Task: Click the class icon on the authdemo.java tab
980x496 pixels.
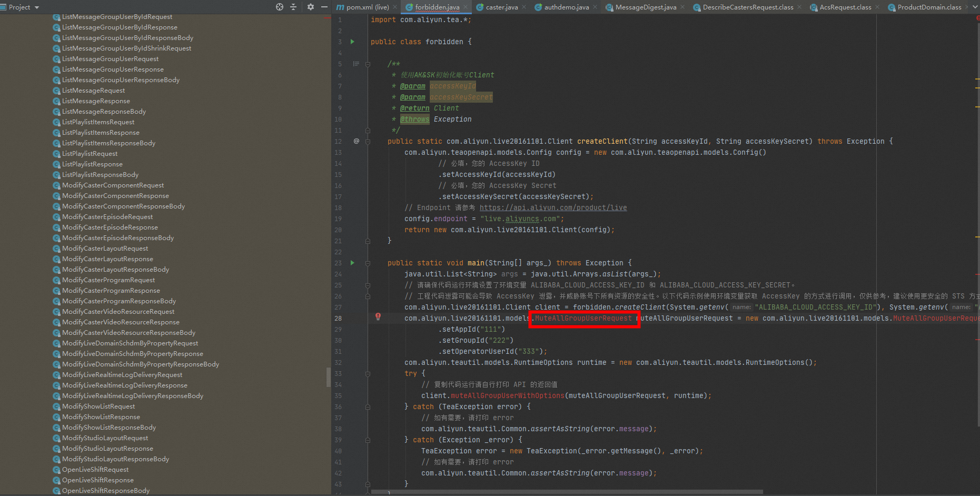Action: [538, 7]
